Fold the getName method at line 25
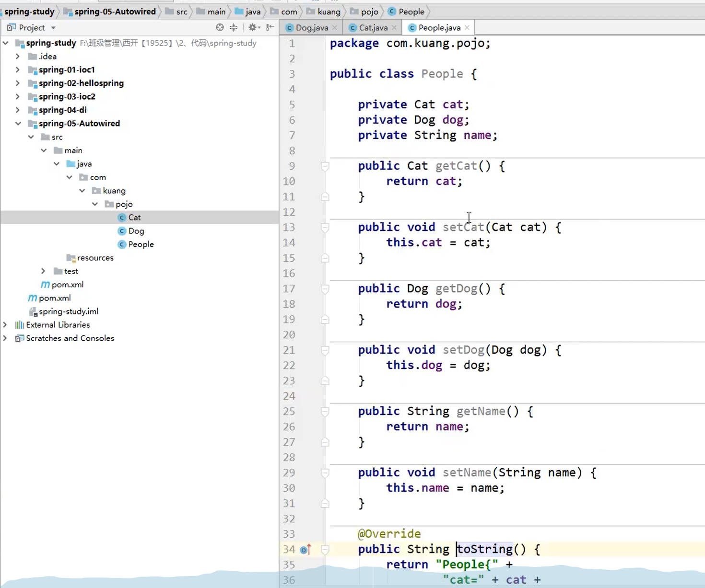The image size is (705, 588). click(325, 412)
